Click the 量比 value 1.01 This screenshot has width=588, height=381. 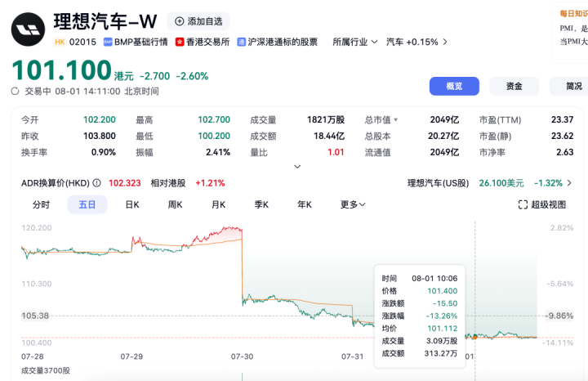[336, 152]
